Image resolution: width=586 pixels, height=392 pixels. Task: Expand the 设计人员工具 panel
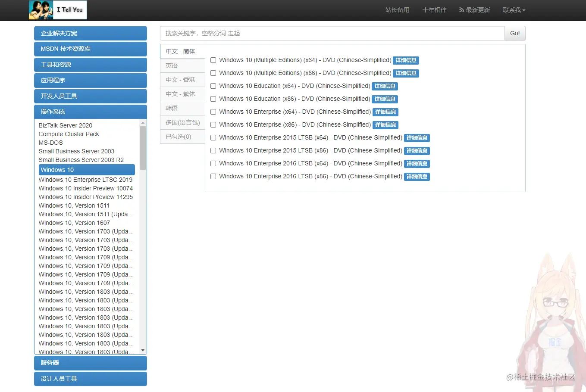point(91,379)
